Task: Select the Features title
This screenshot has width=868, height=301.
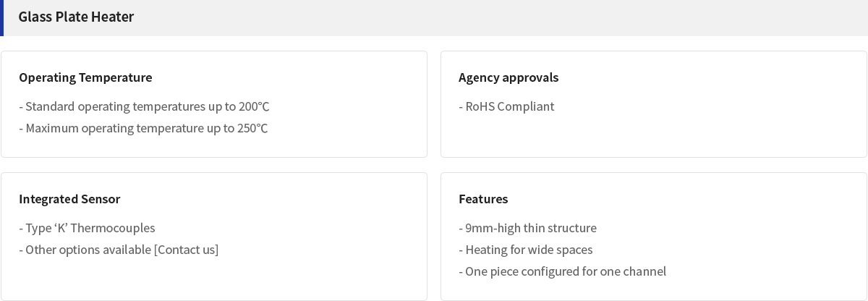Action: (x=483, y=199)
